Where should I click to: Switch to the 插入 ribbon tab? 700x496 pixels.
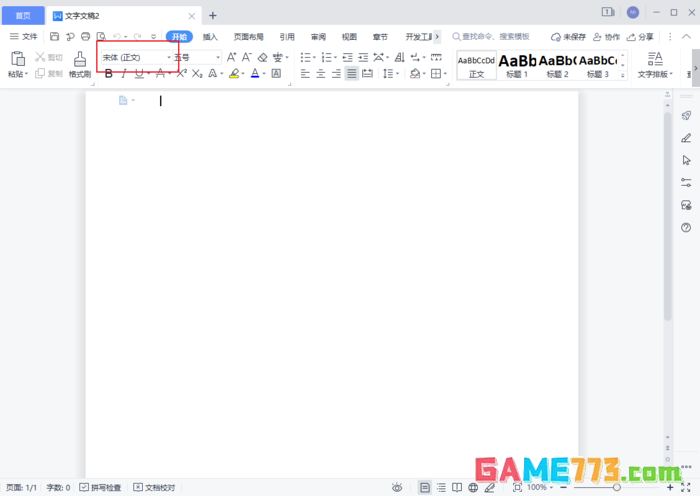tap(210, 36)
